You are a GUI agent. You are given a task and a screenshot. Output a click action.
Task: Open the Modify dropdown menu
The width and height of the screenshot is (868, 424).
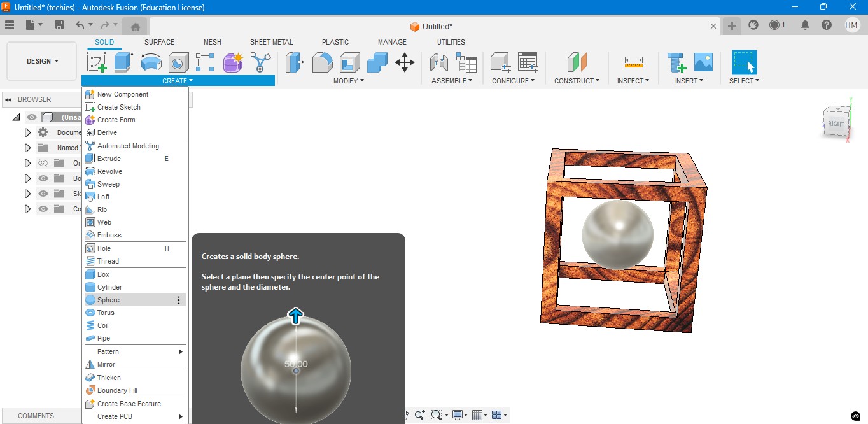(349, 81)
